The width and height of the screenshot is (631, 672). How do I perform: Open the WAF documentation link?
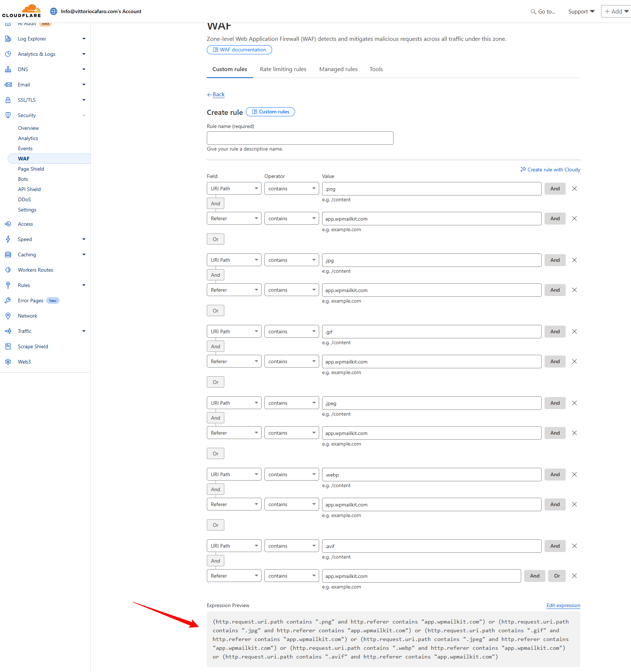point(239,50)
